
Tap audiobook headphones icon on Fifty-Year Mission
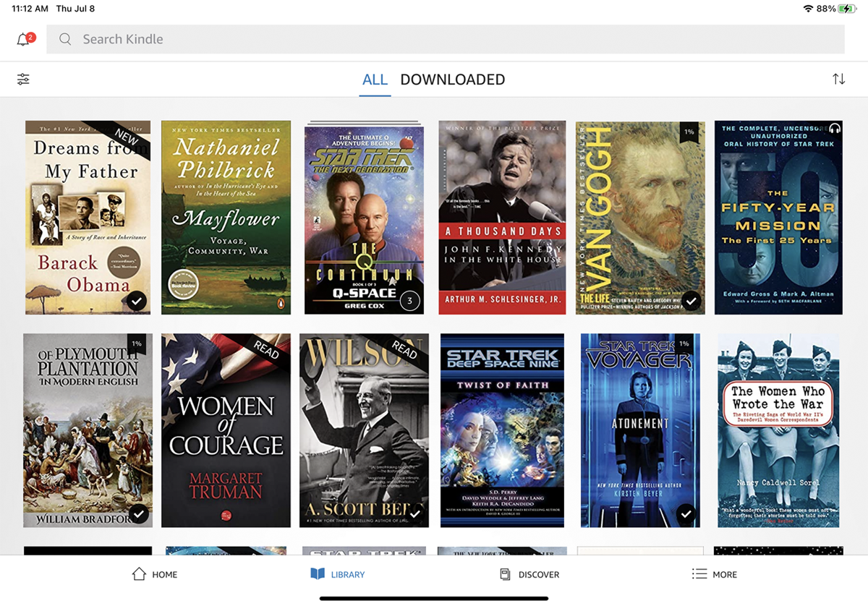[x=835, y=128]
